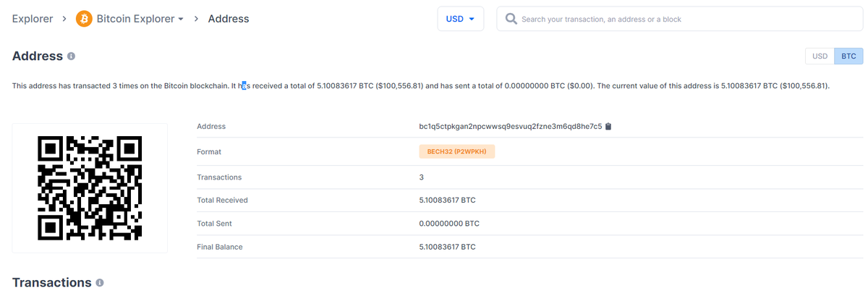Click the info icon beside Transactions heading
Viewport: 868px width, 304px height.
coord(100,282)
